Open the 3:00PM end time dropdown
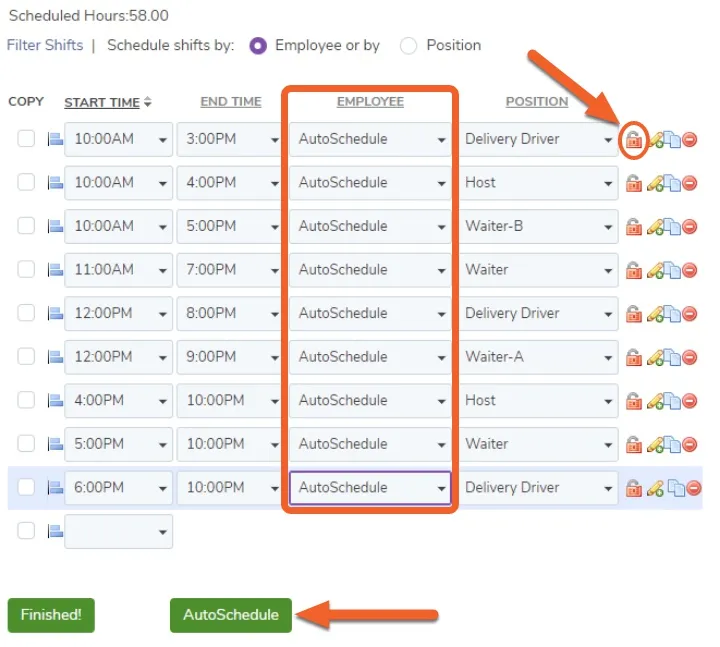The image size is (720, 647). click(229, 139)
